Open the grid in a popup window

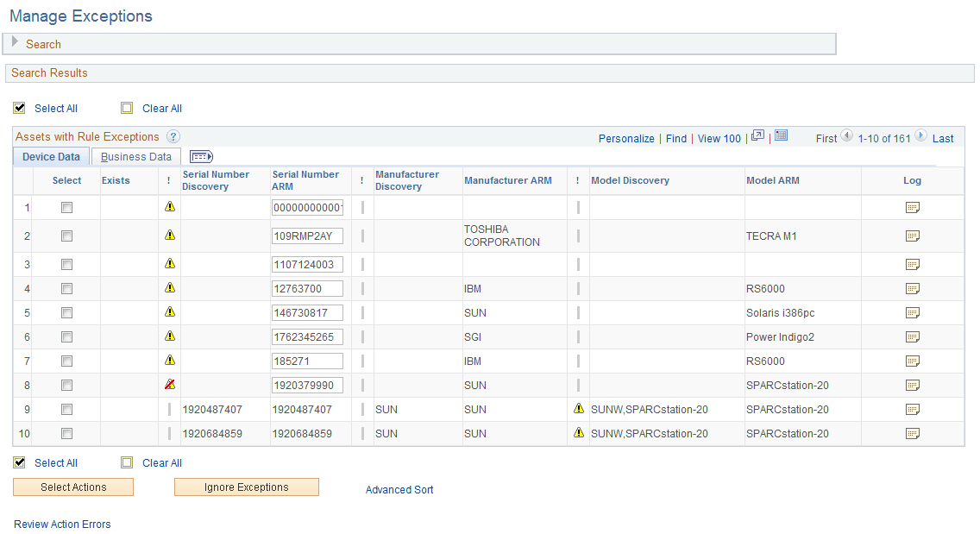[x=757, y=135]
